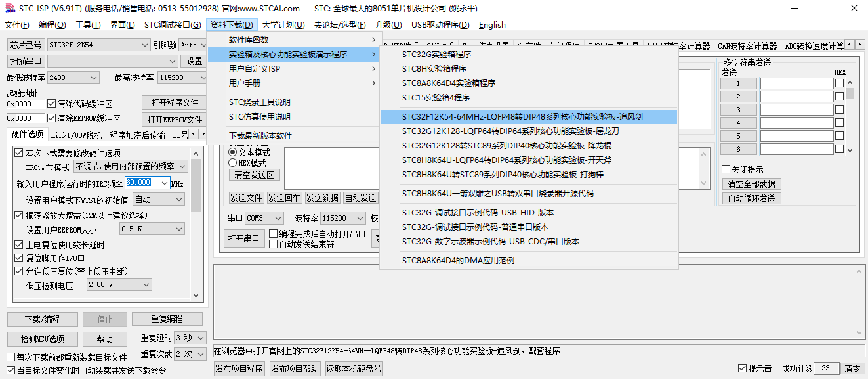Toggle 振荡器放大增益 checkbox
868x379 pixels.
coord(19,215)
